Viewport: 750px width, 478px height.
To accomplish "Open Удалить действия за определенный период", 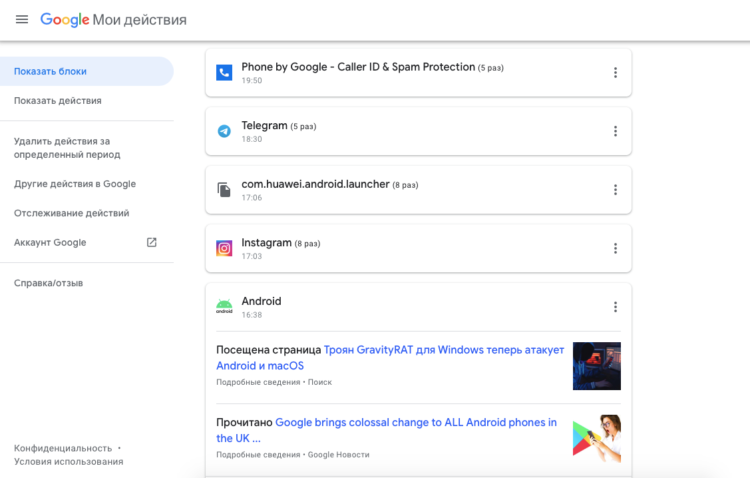I will 67,148.
